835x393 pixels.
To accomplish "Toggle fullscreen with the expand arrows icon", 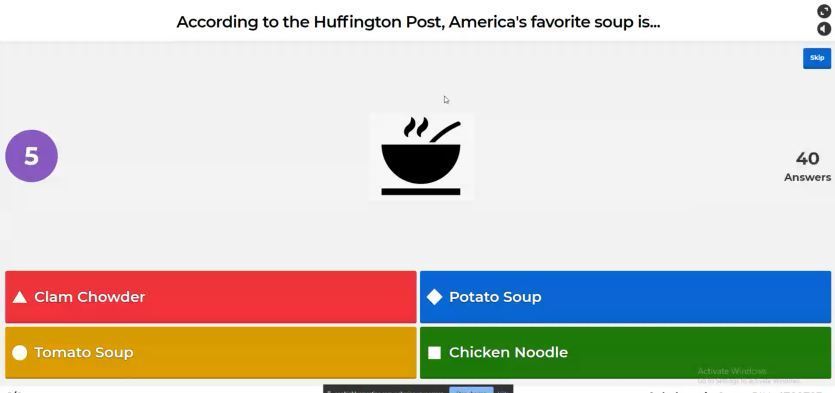I will tap(824, 11).
